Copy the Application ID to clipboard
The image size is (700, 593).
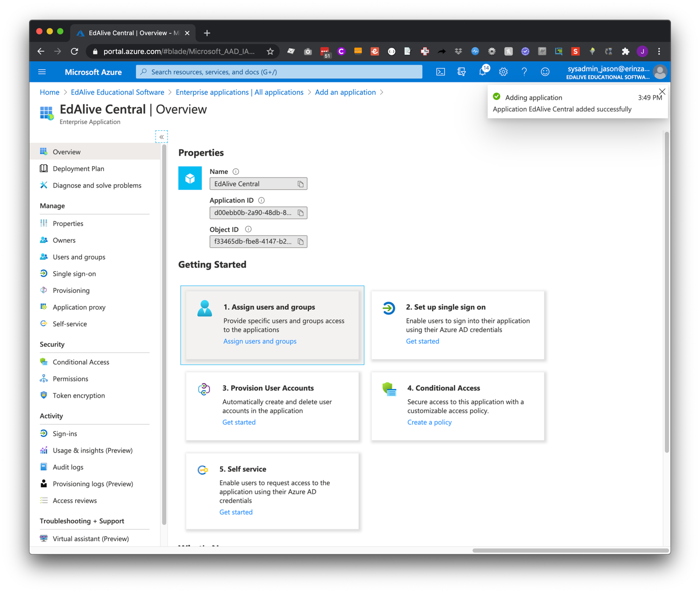(x=300, y=213)
